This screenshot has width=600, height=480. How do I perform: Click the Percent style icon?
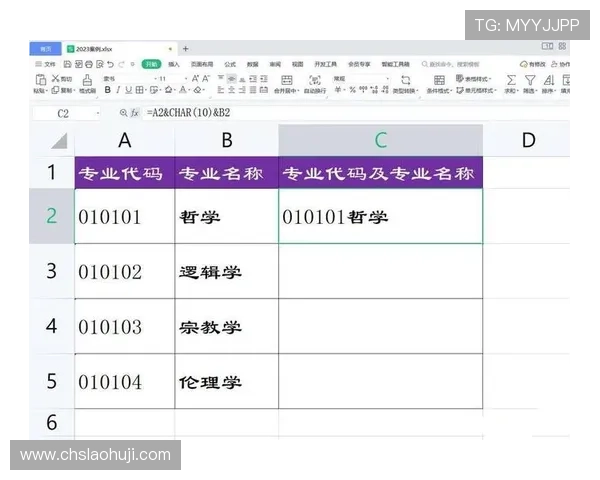(x=352, y=90)
